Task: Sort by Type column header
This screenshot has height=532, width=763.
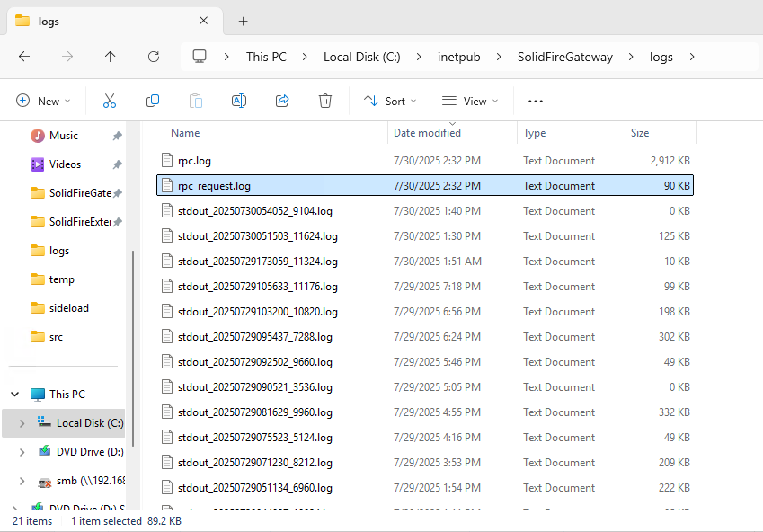Action: 535,132
